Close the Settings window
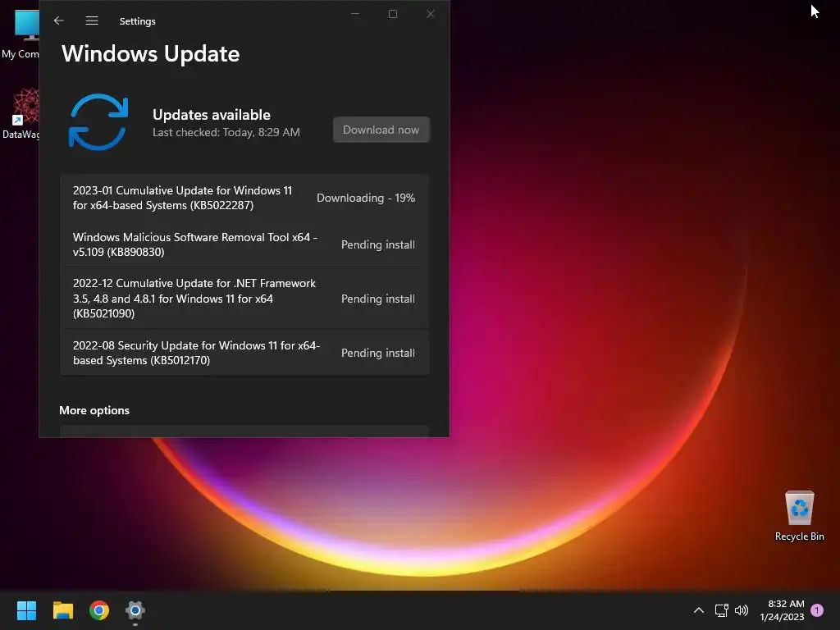This screenshot has width=840, height=630. click(430, 14)
